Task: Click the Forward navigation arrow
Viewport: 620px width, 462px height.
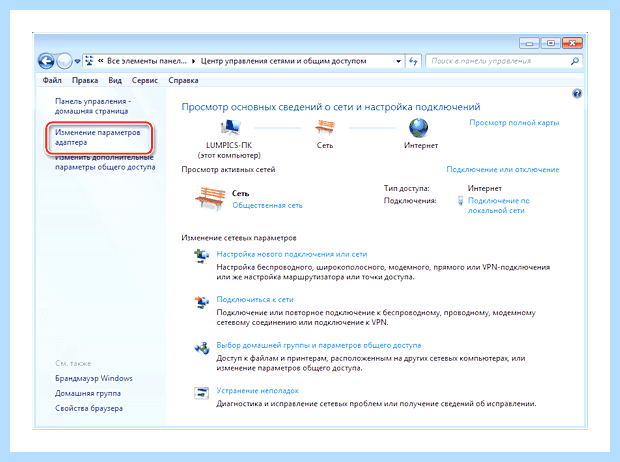Action: 64,61
